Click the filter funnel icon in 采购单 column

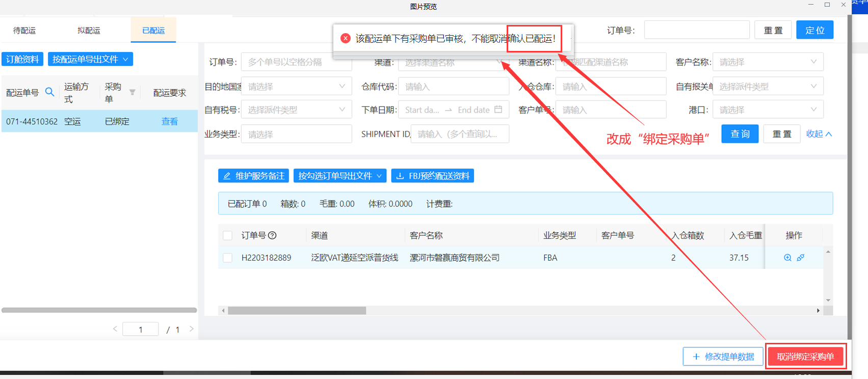point(132,92)
